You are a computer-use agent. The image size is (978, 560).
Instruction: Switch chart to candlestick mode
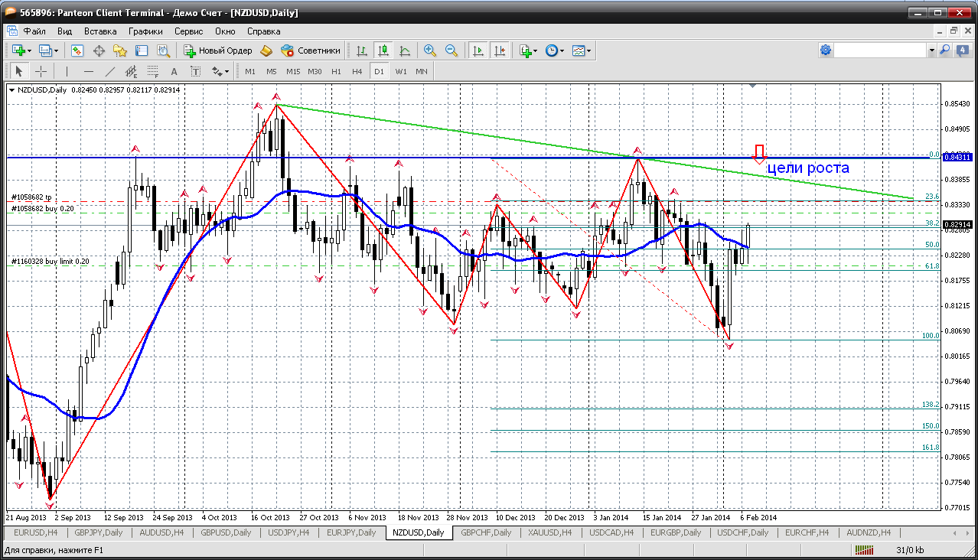click(383, 50)
